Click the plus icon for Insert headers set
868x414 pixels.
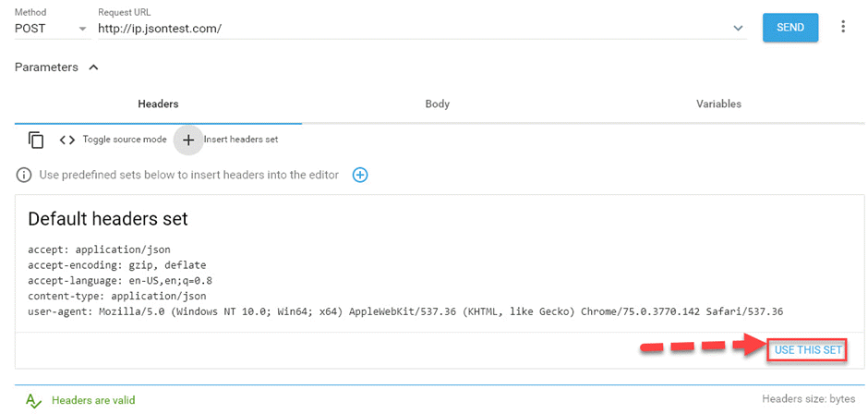pos(188,140)
